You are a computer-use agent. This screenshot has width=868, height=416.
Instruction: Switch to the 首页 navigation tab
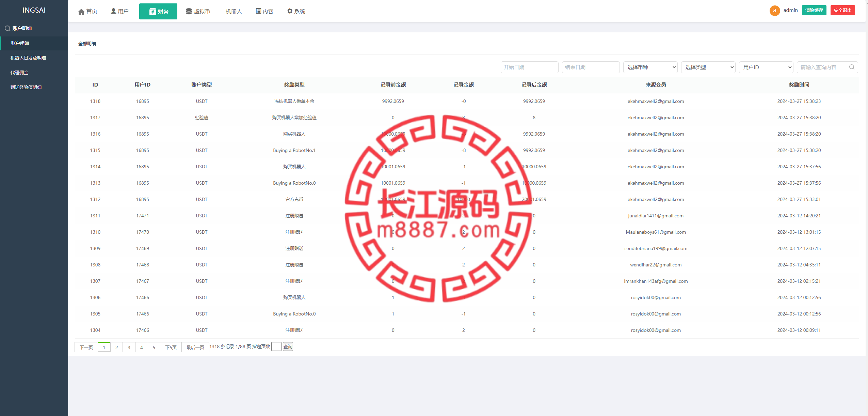point(88,12)
